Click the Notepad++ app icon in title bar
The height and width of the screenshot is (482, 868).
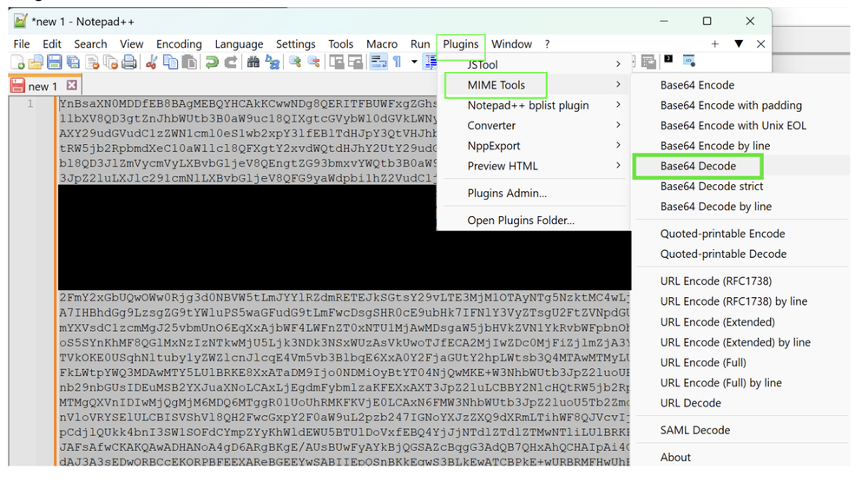[20, 21]
